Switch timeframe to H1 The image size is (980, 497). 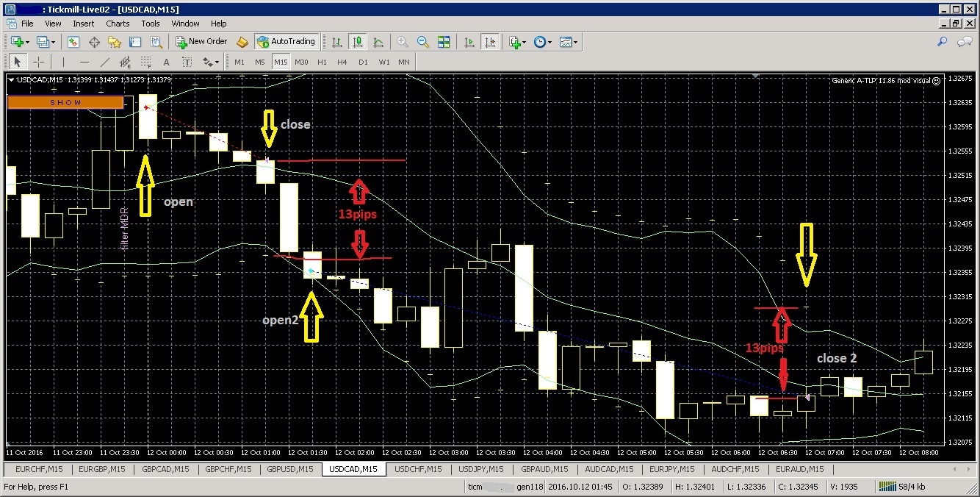tap(322, 62)
